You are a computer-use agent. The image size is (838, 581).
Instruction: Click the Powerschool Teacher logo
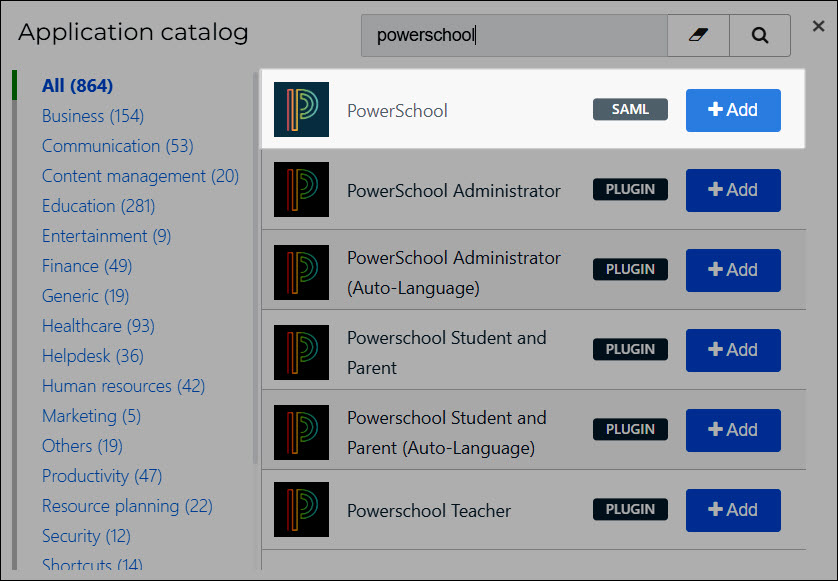[x=301, y=509]
